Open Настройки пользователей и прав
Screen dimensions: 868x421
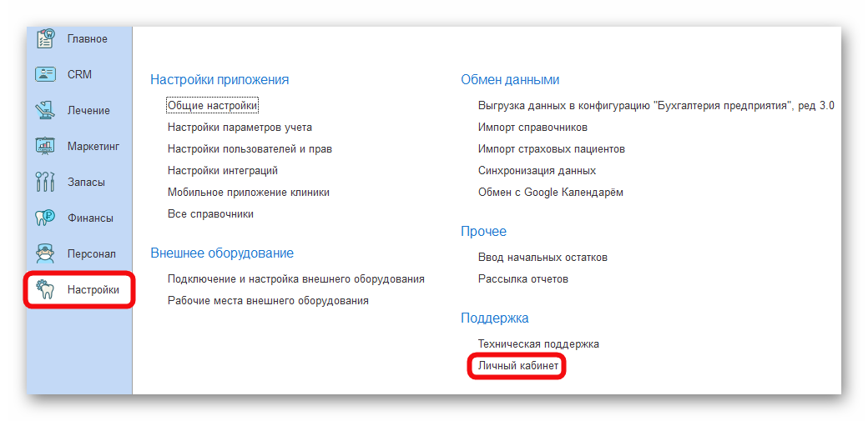(x=250, y=149)
